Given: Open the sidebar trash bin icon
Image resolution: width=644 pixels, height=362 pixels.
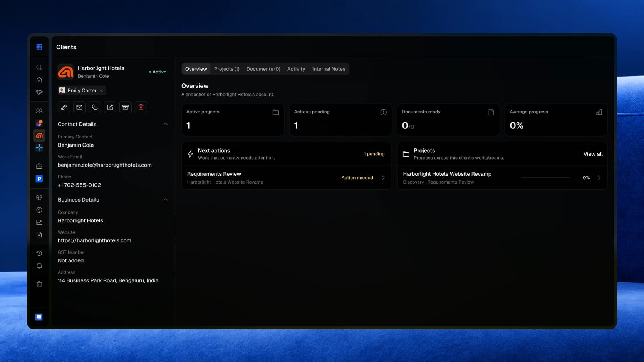Looking at the screenshot, I should [x=39, y=284].
